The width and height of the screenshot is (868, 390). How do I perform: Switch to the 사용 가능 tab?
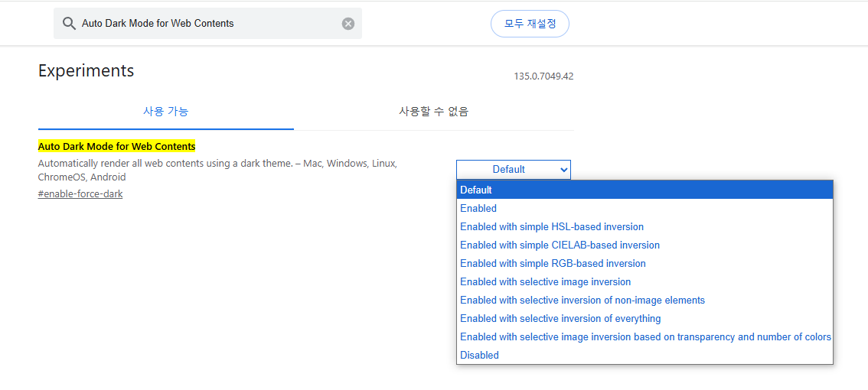click(x=166, y=111)
